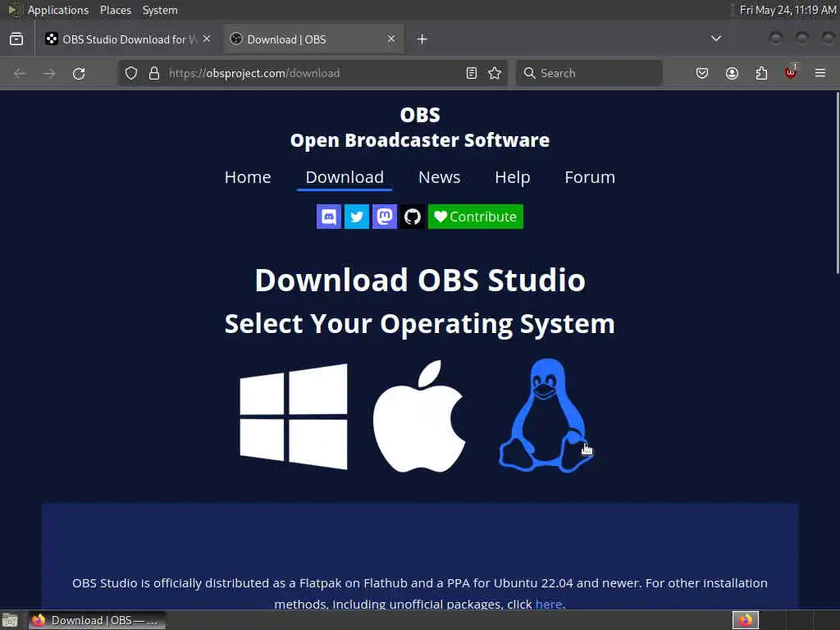Viewport: 840px width, 630px height.
Task: Open the OBS Mastodon icon link
Action: point(385,217)
